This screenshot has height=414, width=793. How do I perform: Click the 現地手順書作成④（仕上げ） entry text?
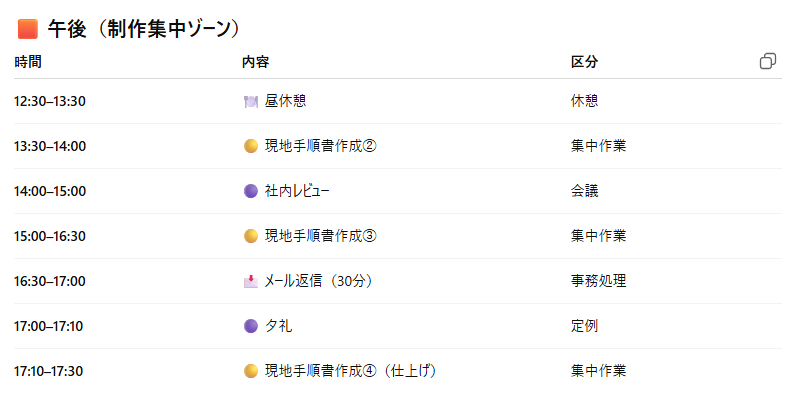pyautogui.click(x=350, y=371)
